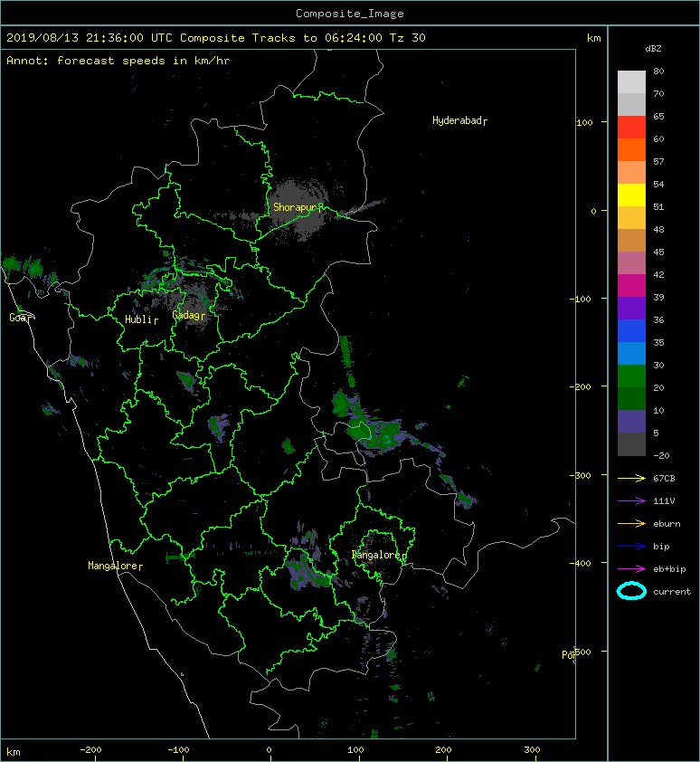Pick the royal blue 36-35 dBZ swatch
Viewport: 700px width, 762px height.
tap(631, 330)
